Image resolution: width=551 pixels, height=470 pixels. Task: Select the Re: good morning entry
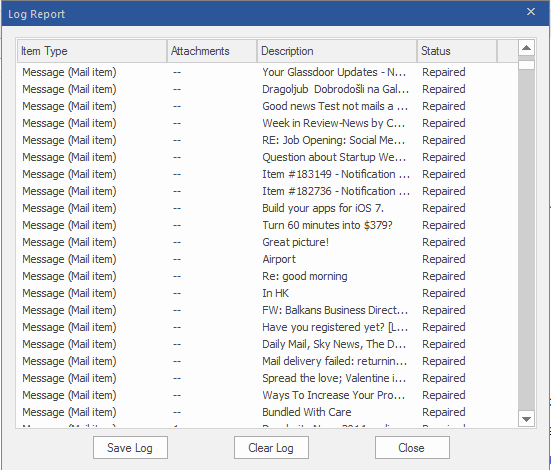pos(267,276)
